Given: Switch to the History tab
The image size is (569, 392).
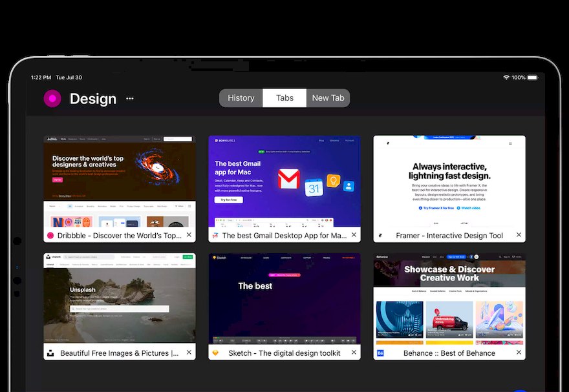Looking at the screenshot, I should click(241, 98).
